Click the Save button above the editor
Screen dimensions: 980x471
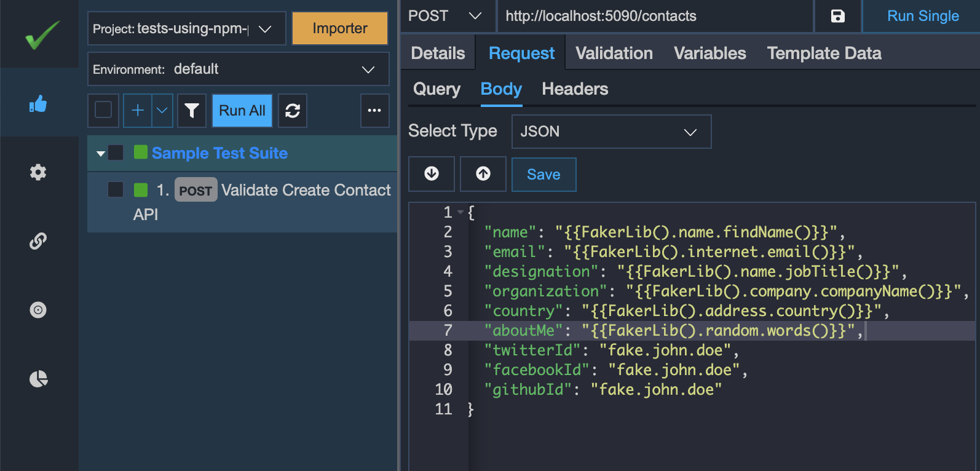coord(543,175)
